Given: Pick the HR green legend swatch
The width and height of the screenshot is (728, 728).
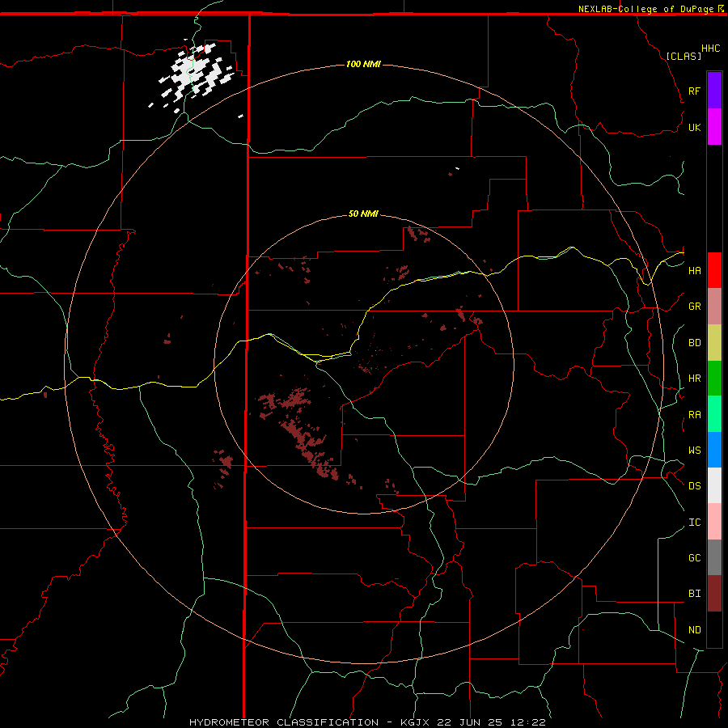Looking at the screenshot, I should 714,378.
